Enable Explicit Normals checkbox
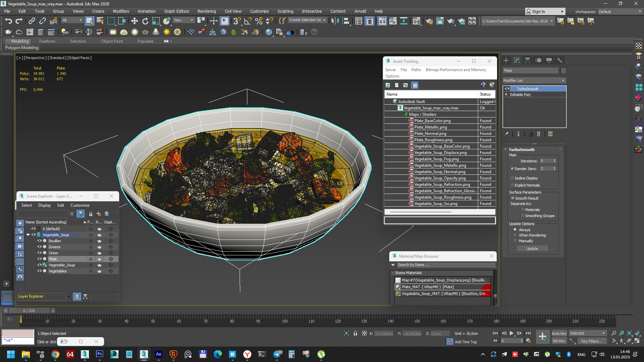 tap(512, 185)
